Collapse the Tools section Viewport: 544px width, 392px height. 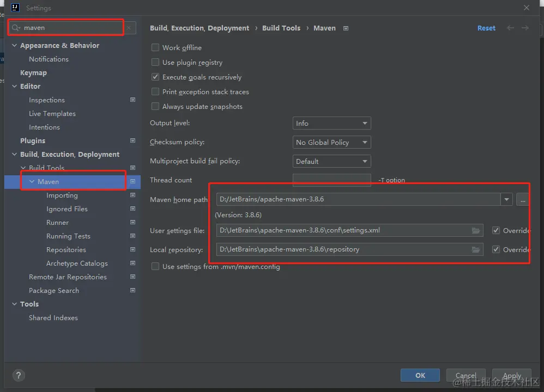14,304
